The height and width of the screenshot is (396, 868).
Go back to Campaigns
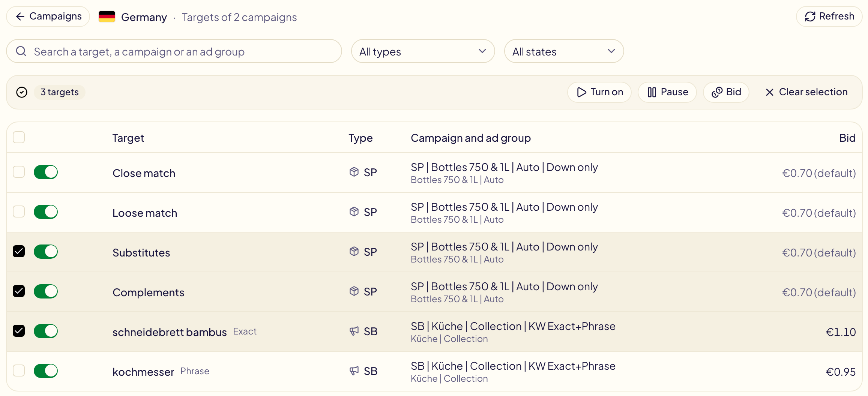tap(48, 16)
